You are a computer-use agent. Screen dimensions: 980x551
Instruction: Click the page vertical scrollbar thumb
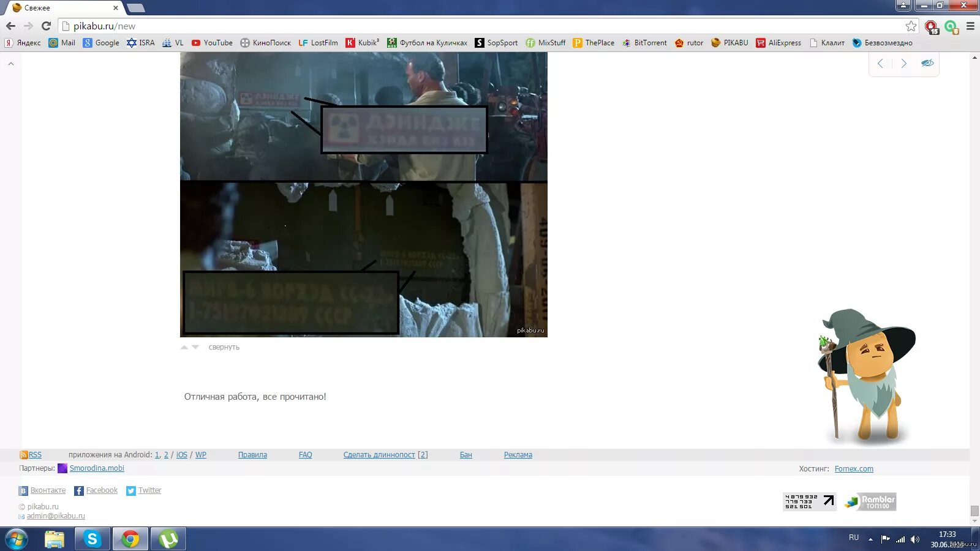click(974, 511)
